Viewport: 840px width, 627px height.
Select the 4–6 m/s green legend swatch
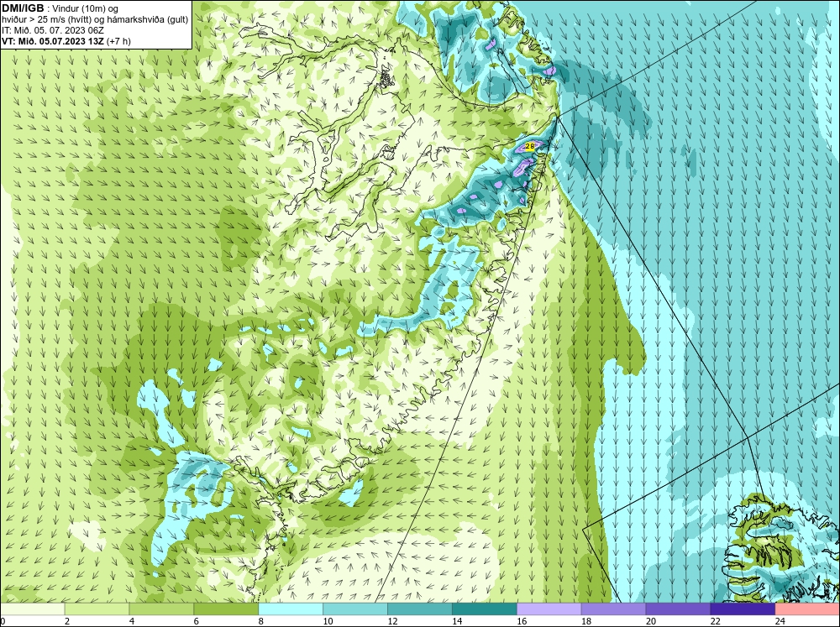[161, 609]
